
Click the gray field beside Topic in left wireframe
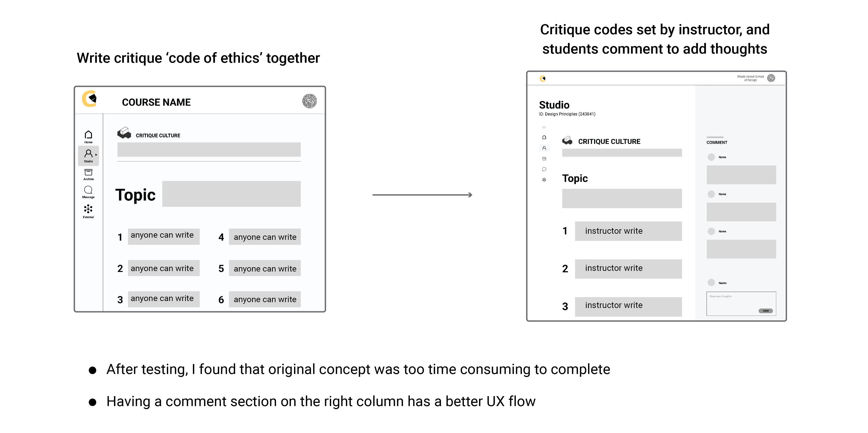(x=232, y=194)
